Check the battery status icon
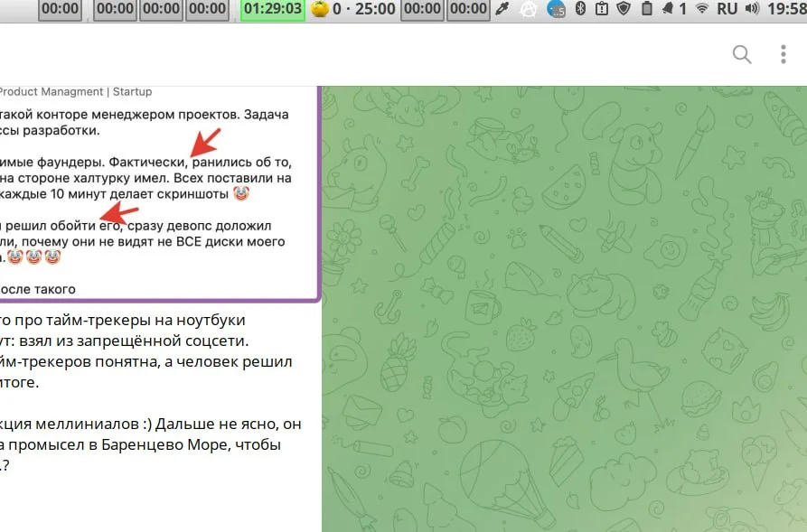This screenshot has width=807, height=532. (x=646, y=9)
